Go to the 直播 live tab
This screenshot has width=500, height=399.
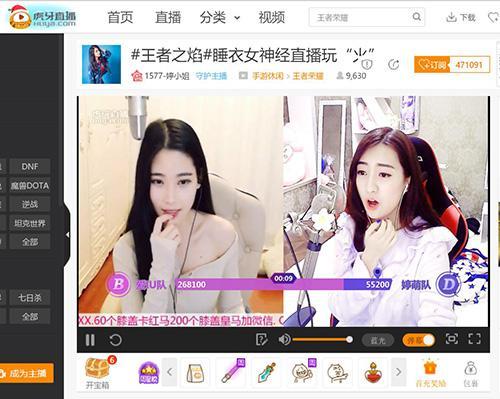(x=168, y=17)
